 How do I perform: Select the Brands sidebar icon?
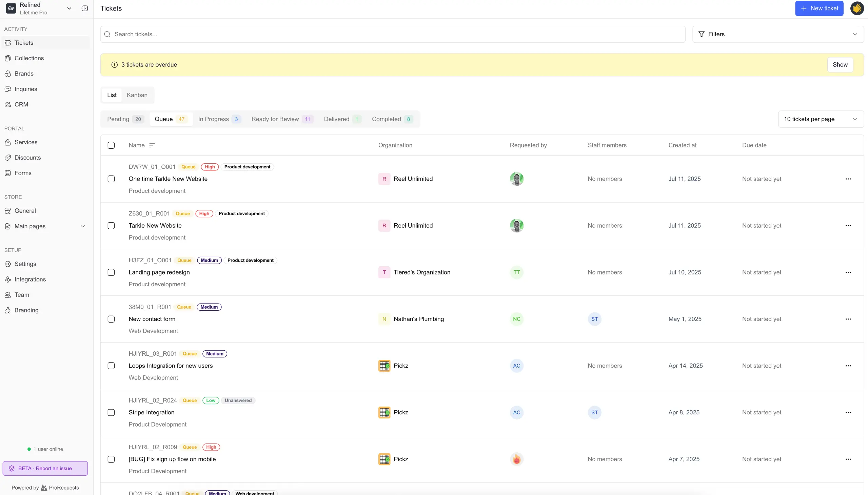tap(8, 74)
